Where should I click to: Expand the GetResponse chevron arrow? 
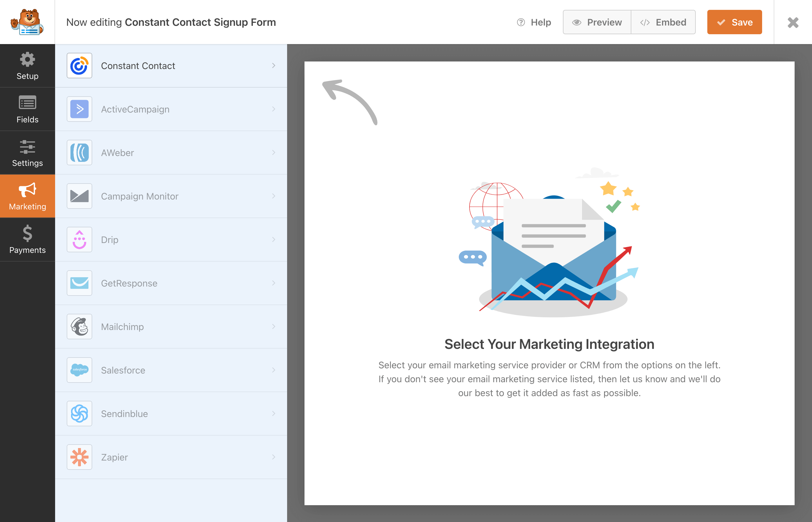point(273,283)
